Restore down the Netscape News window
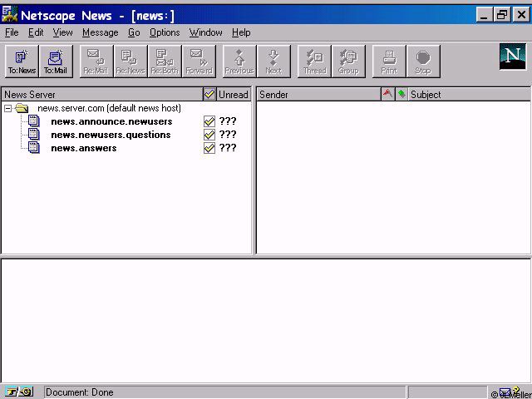 pyautogui.click(x=502, y=15)
